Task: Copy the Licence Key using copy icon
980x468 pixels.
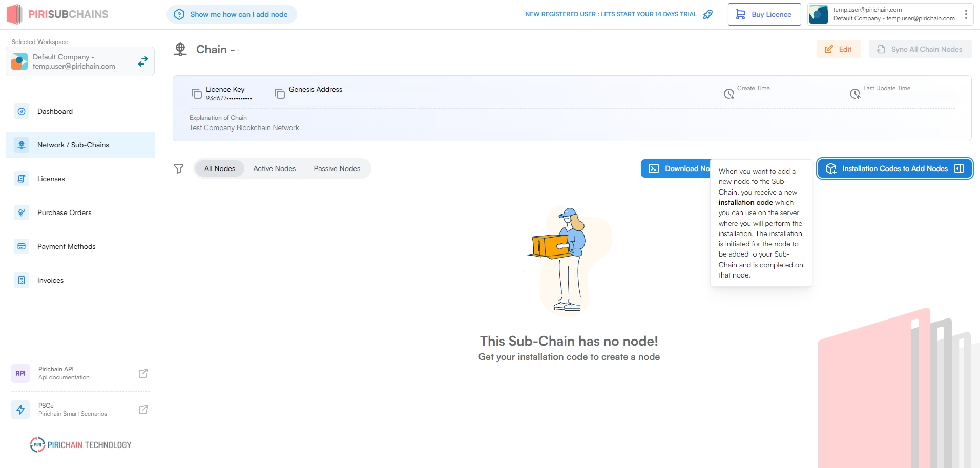Action: tap(196, 94)
